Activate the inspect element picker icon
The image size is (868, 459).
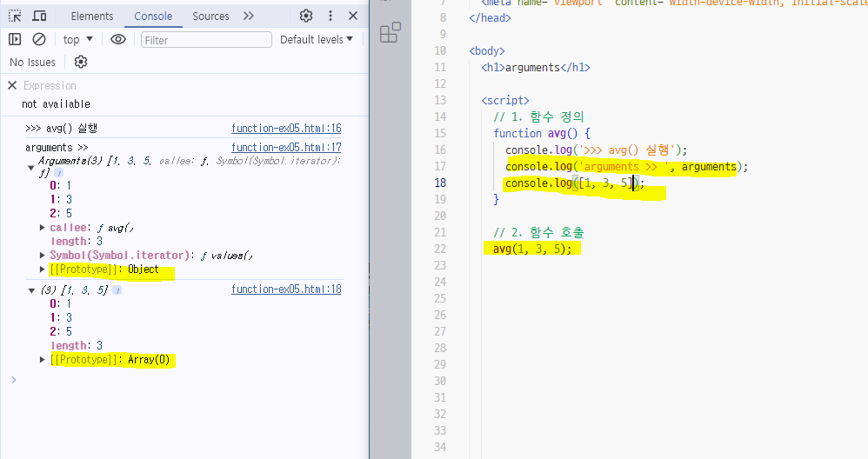(x=15, y=16)
